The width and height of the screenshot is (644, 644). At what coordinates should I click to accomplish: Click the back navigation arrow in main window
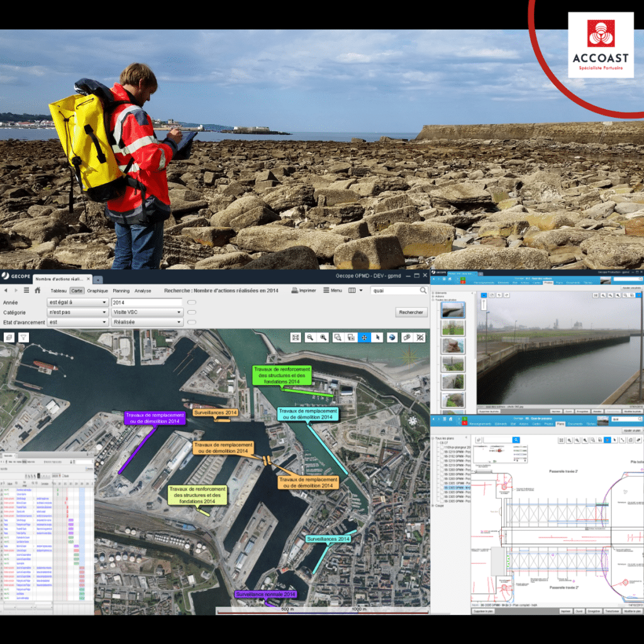click(x=6, y=291)
